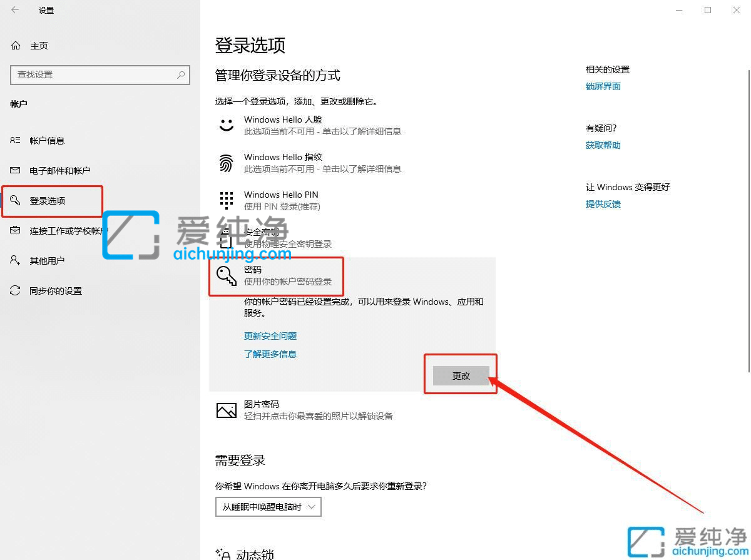Select 帐户信息 in the sidebar
This screenshot has width=751, height=560.
47,140
